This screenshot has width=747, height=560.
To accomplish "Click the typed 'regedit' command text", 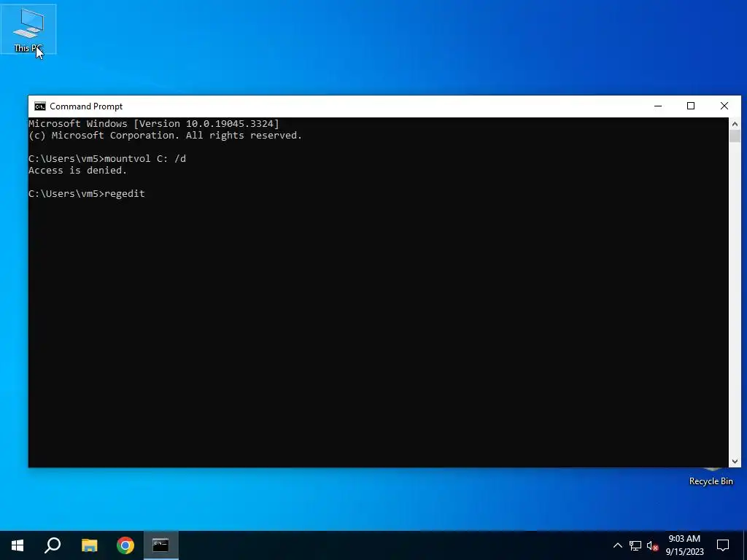I will [124, 194].
